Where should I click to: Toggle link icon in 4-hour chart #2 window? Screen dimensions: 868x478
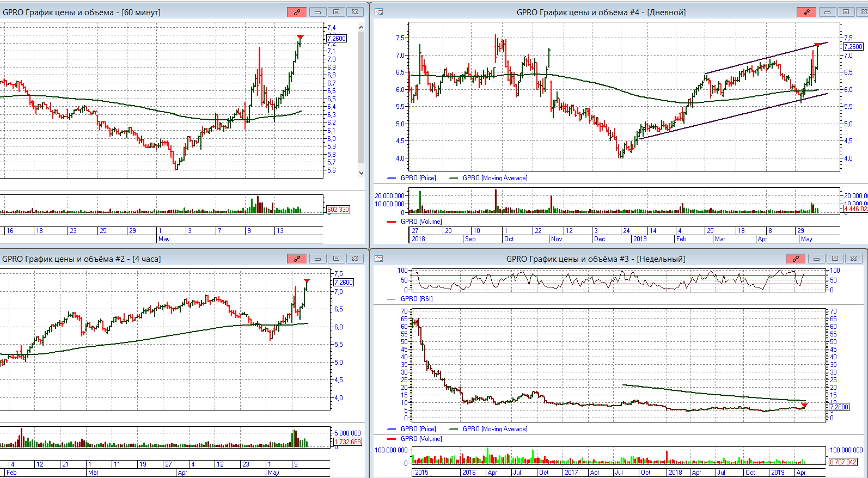[297, 259]
